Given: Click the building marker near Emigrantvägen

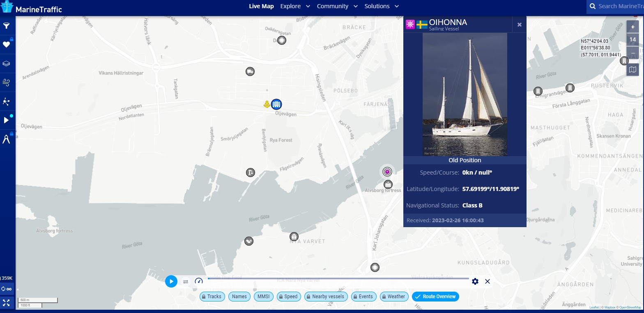Looking at the screenshot, I should click(x=538, y=91).
